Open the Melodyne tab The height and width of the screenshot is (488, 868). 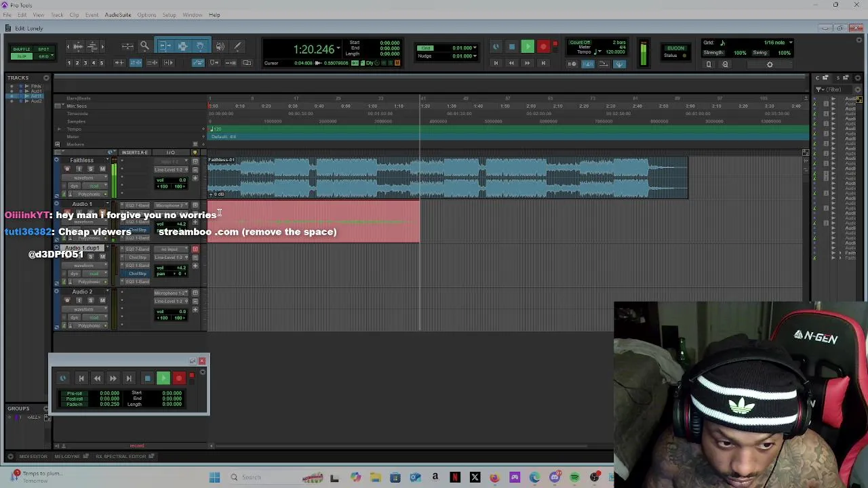66,456
